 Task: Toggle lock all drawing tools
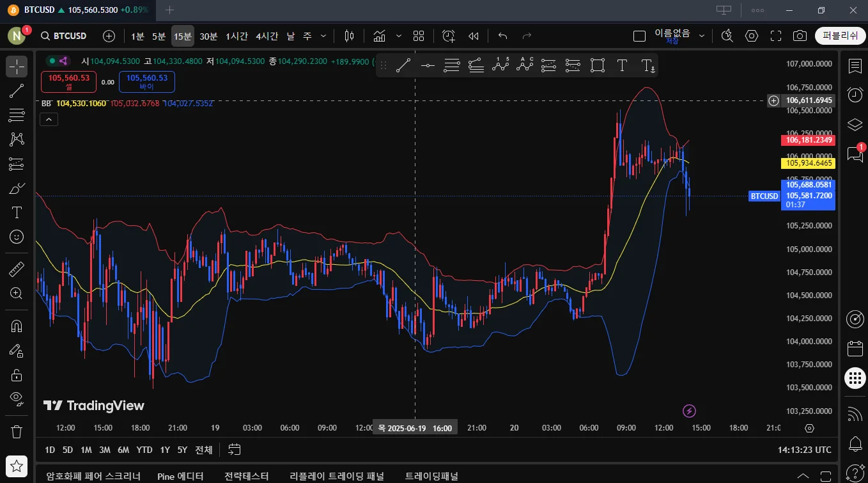point(17,374)
